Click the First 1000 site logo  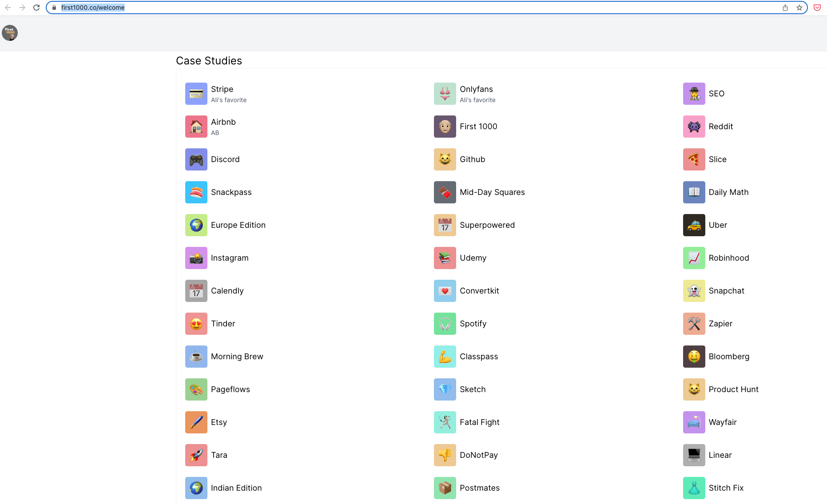pos(10,33)
